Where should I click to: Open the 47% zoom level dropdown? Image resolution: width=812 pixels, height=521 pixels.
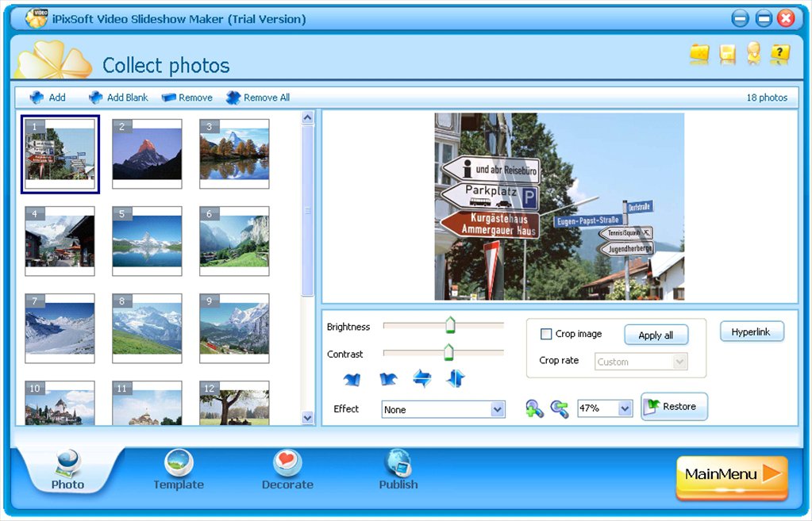click(x=605, y=408)
